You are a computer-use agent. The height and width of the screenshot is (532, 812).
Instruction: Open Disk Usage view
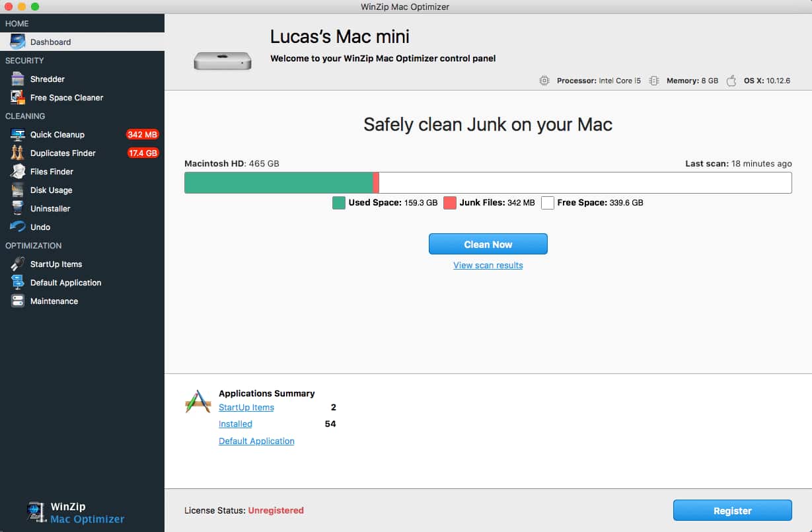[82, 190]
